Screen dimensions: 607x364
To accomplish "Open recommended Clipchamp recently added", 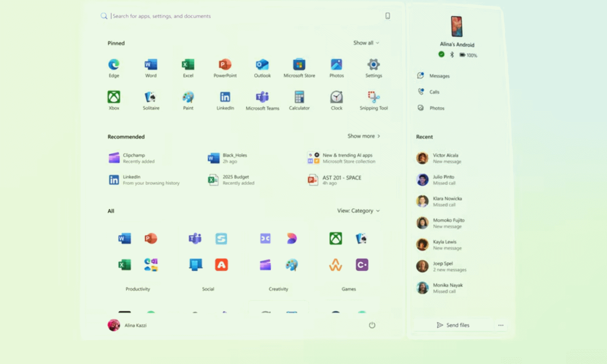I will [x=132, y=158].
